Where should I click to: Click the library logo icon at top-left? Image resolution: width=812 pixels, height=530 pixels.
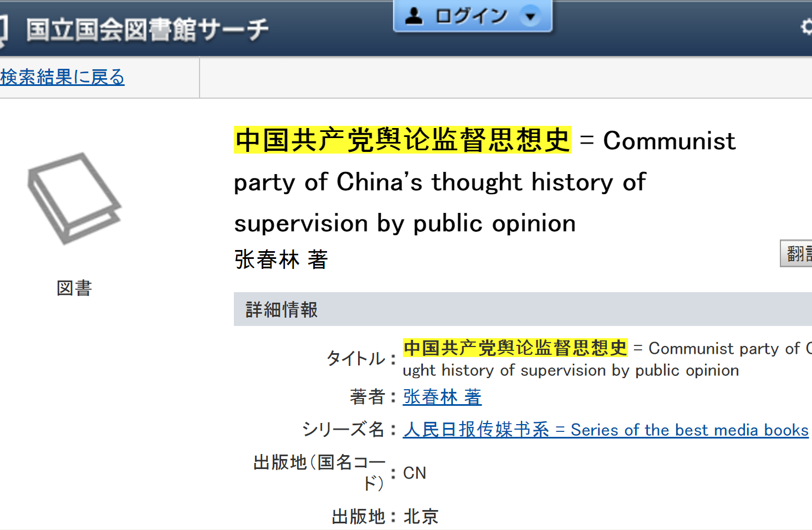3,30
